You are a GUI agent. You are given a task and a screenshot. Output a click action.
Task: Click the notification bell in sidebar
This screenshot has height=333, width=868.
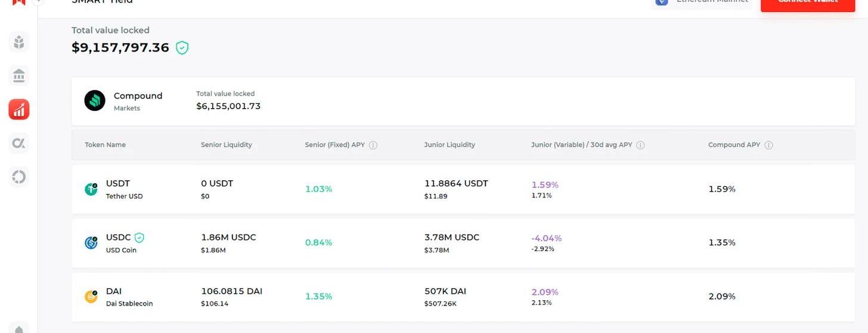[19, 329]
